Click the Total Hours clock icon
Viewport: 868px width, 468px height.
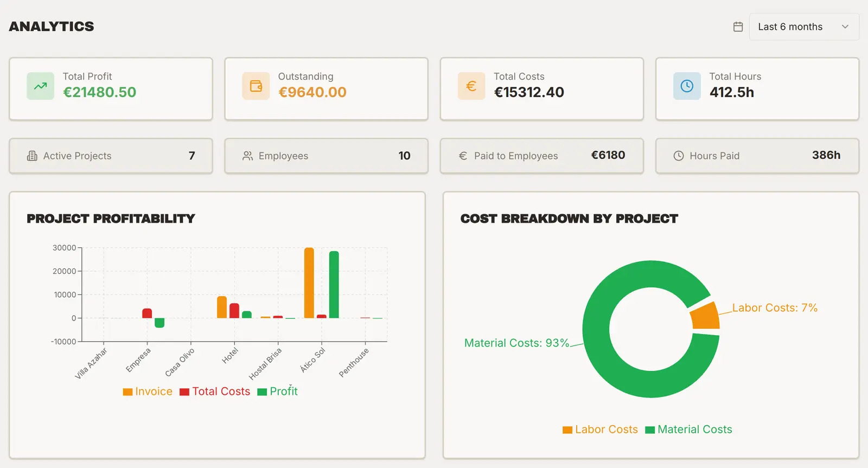[x=687, y=86]
